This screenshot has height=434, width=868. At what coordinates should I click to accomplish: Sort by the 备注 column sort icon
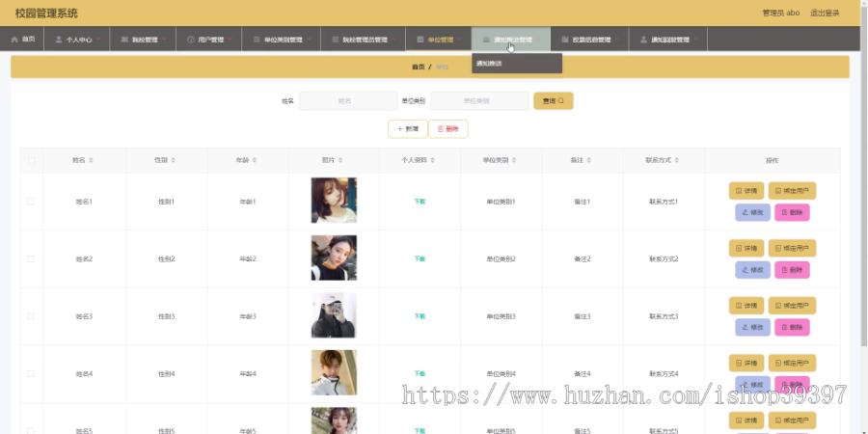(589, 160)
